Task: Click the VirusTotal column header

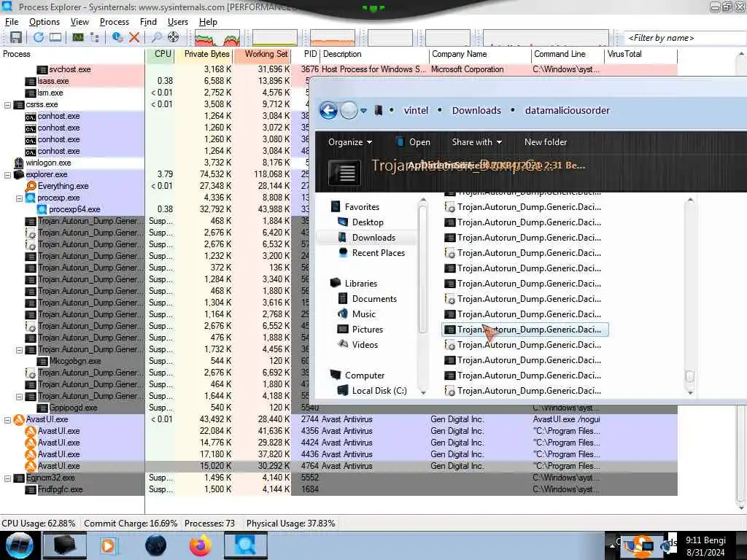Action: 640,54
